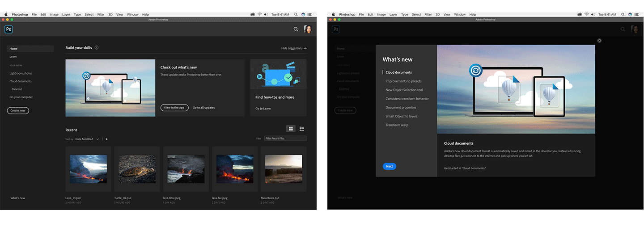Click volume icon in left window menu bar

(266, 14)
